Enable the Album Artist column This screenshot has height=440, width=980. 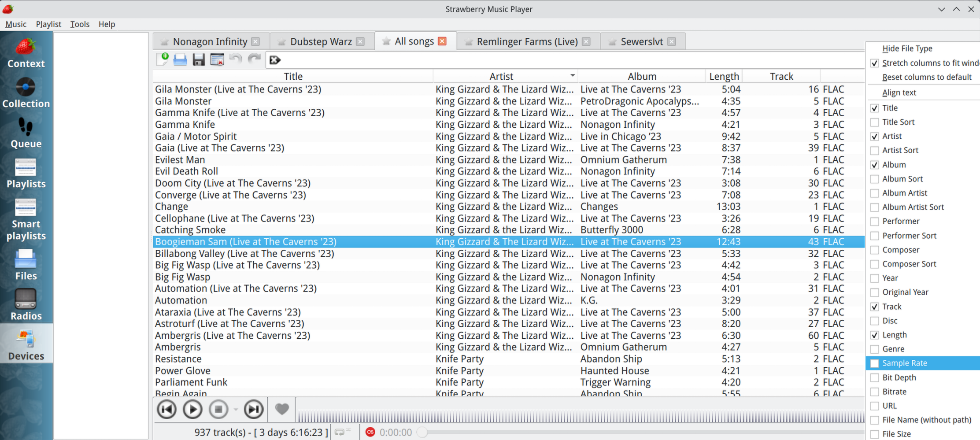[x=875, y=193]
